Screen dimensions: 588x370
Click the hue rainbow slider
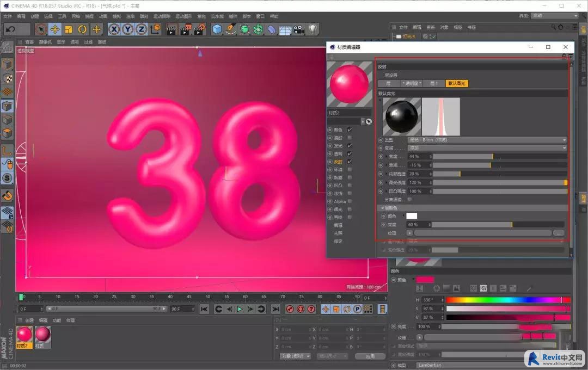(x=508, y=300)
